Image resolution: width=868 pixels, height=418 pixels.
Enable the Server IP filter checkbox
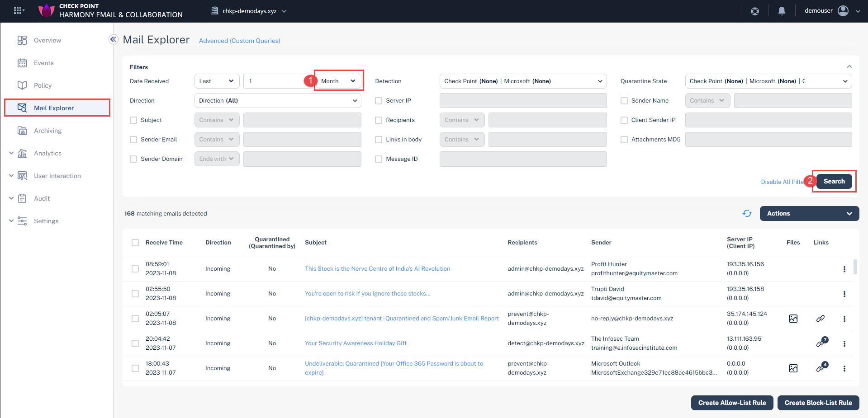[379, 101]
